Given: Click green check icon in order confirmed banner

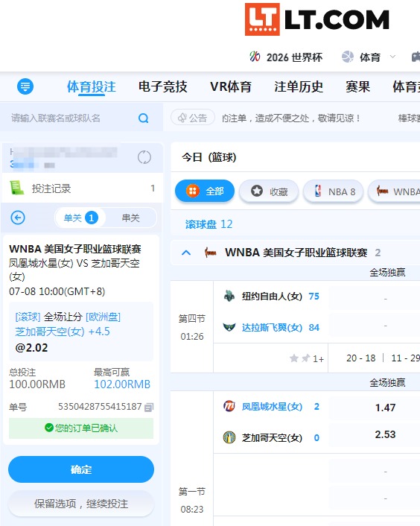Looking at the screenshot, I should 49,428.
